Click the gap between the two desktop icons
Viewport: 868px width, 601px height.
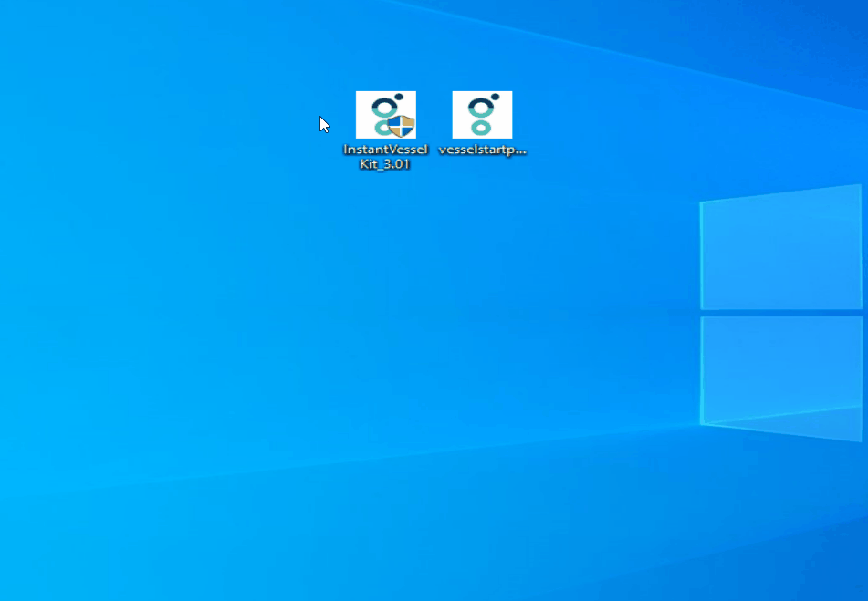[434, 115]
